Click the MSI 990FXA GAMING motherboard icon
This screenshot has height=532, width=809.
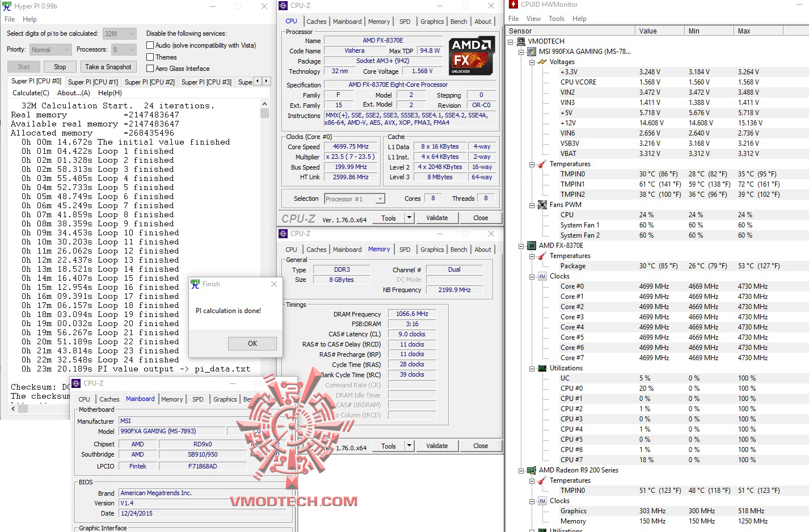(x=532, y=52)
